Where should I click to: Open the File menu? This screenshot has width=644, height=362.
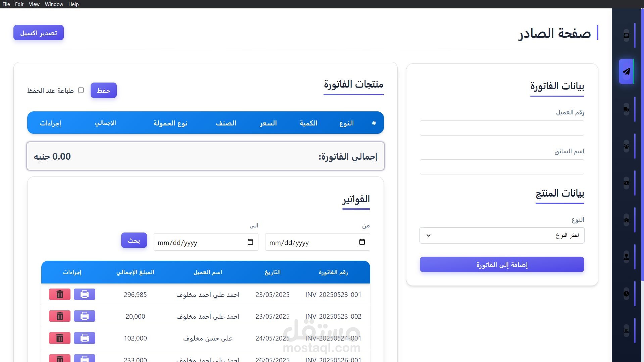(6, 4)
